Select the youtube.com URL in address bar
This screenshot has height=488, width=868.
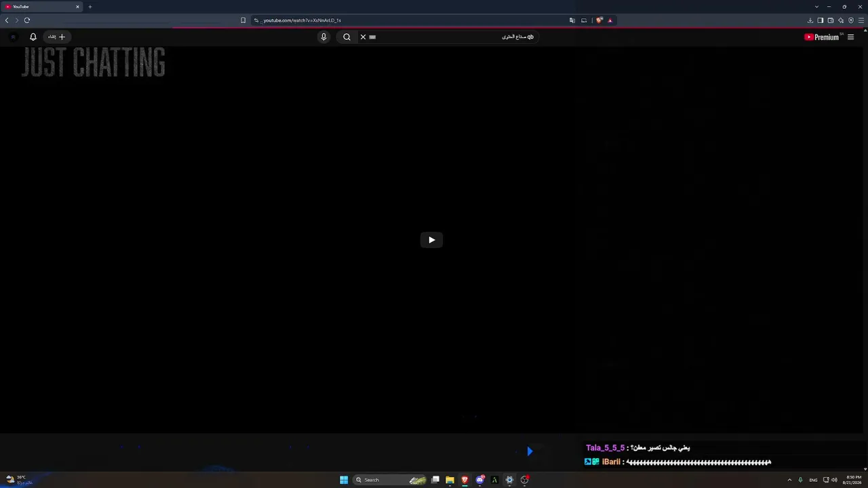click(x=302, y=20)
